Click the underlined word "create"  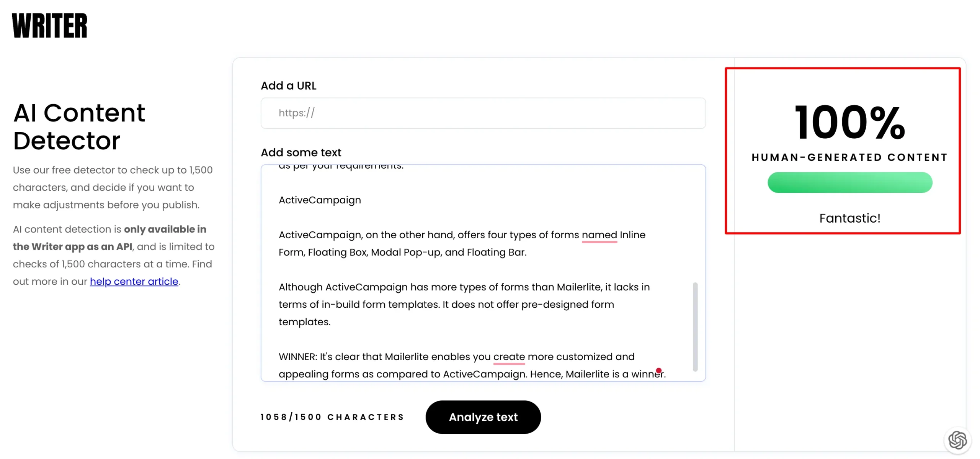[x=509, y=357]
